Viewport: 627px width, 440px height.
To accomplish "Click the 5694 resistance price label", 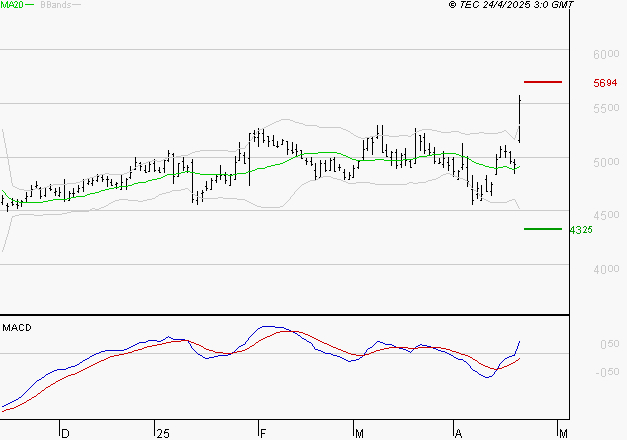I will (x=604, y=83).
